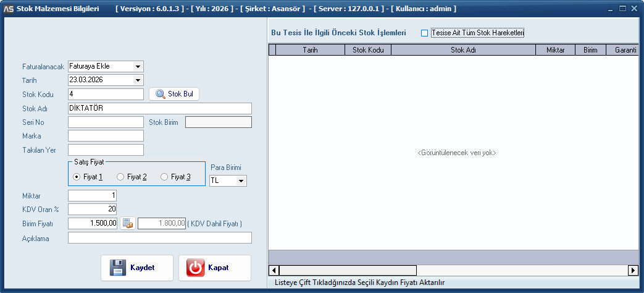
Task: Select the Fiyat 2 radio option
Action: coord(120,177)
